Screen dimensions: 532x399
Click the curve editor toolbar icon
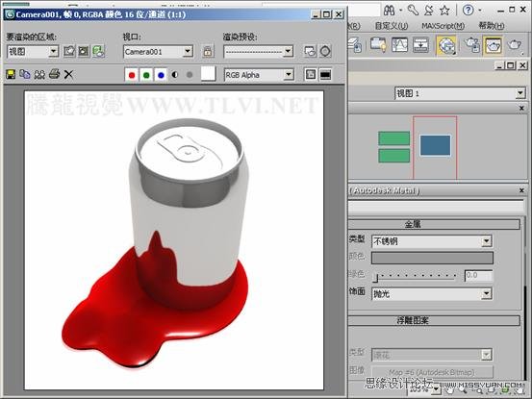(x=399, y=45)
